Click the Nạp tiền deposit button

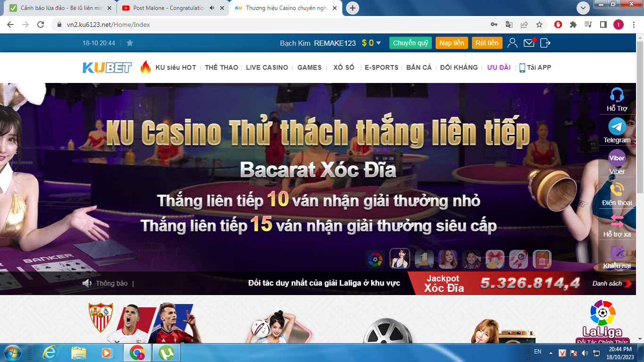point(452,43)
